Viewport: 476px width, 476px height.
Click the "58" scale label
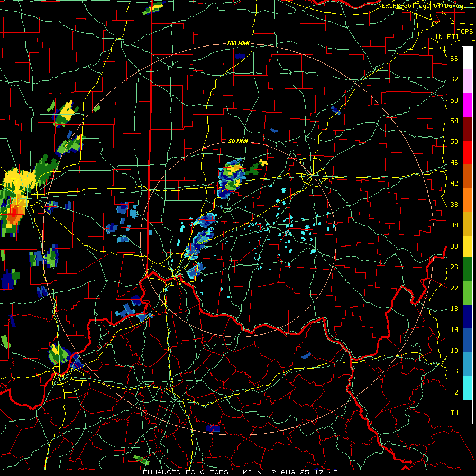click(x=454, y=100)
